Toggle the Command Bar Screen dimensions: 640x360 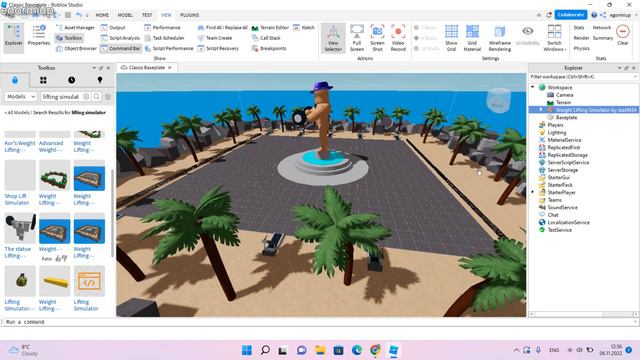pyautogui.click(x=120, y=48)
